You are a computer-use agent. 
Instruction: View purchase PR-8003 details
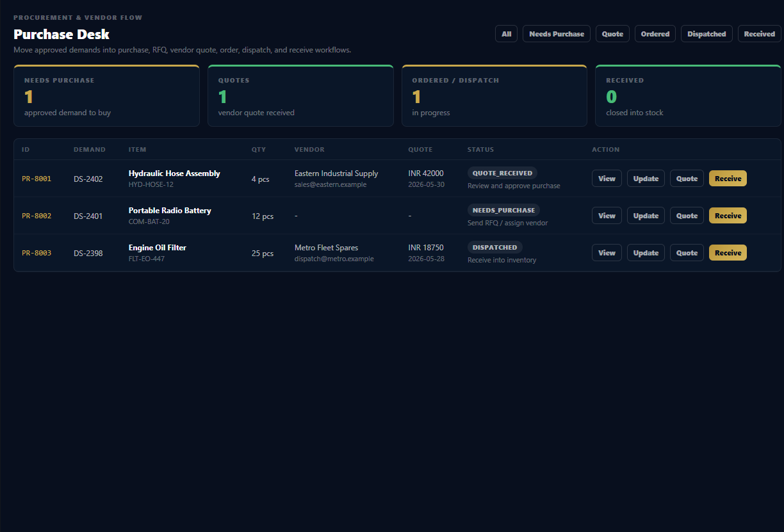607,253
